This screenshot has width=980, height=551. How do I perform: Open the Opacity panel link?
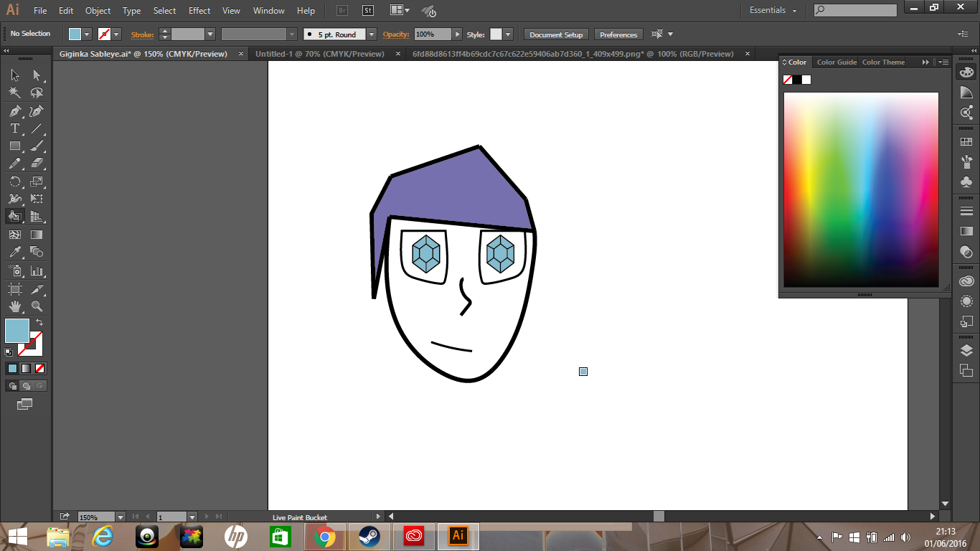395,34
